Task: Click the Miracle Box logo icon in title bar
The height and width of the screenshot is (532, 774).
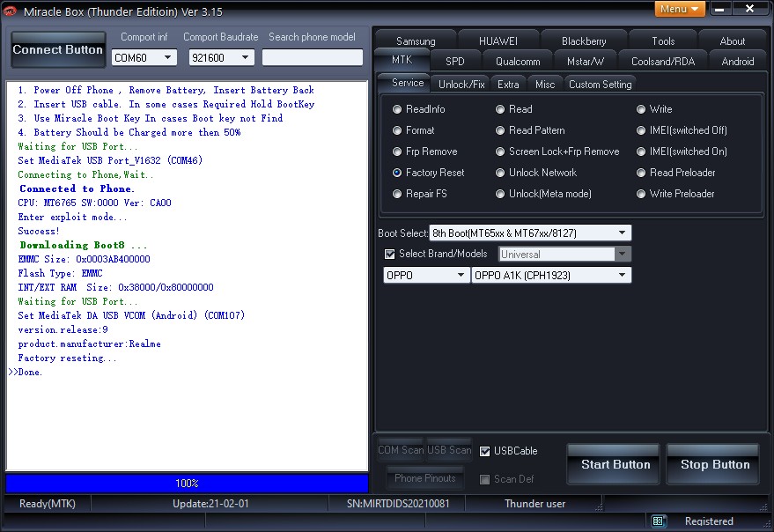Action: (10, 11)
